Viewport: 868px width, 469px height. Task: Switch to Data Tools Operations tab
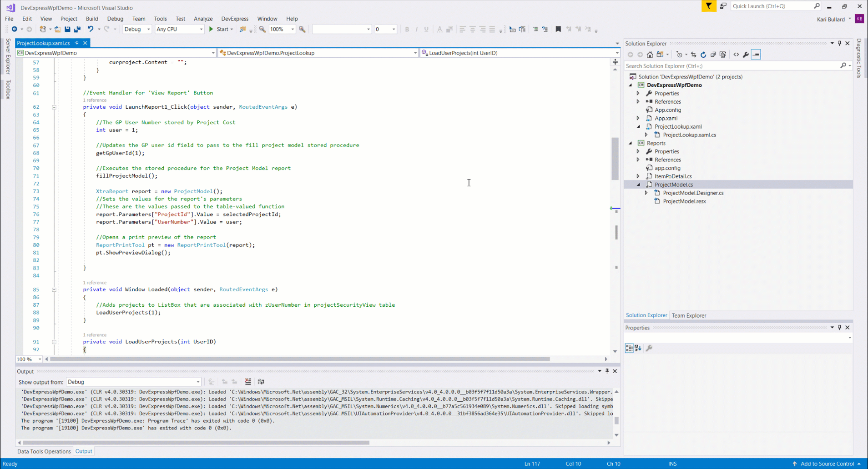[44, 451]
